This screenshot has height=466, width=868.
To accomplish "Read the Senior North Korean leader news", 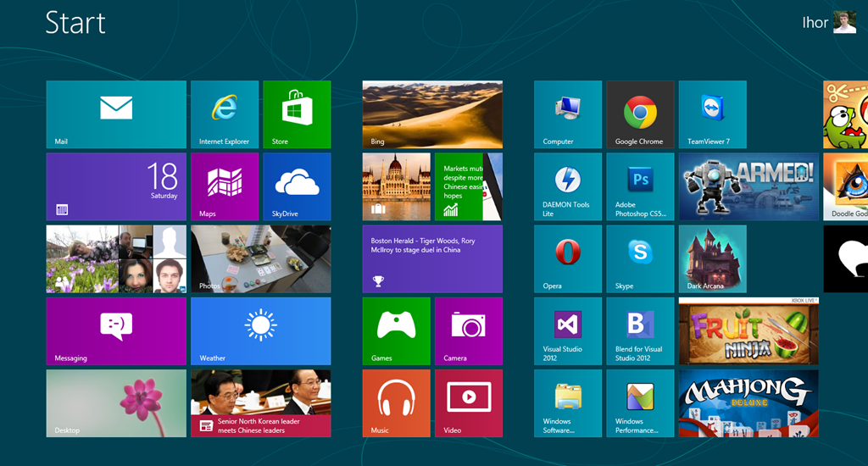I will pyautogui.click(x=261, y=403).
